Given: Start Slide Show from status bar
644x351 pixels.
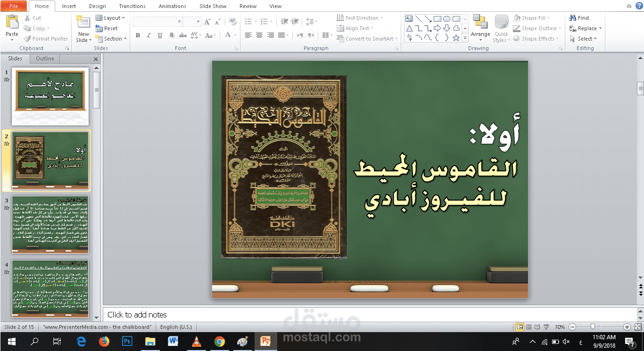Looking at the screenshot, I should (546, 327).
